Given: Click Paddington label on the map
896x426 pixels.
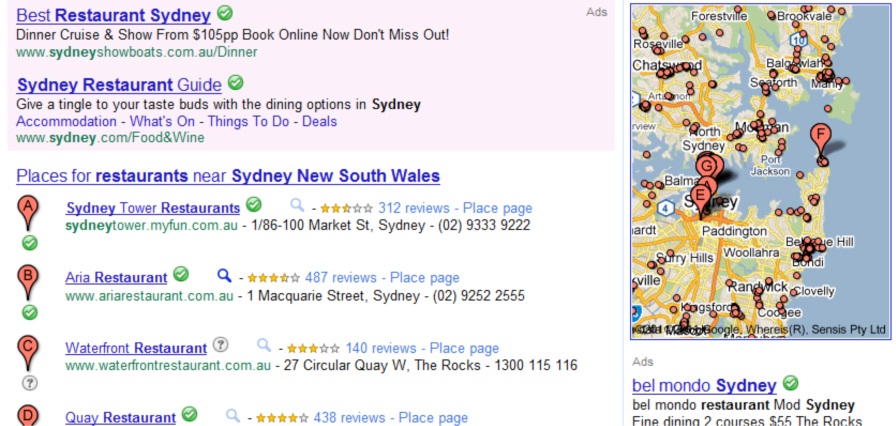Looking at the screenshot, I should click(x=734, y=231).
